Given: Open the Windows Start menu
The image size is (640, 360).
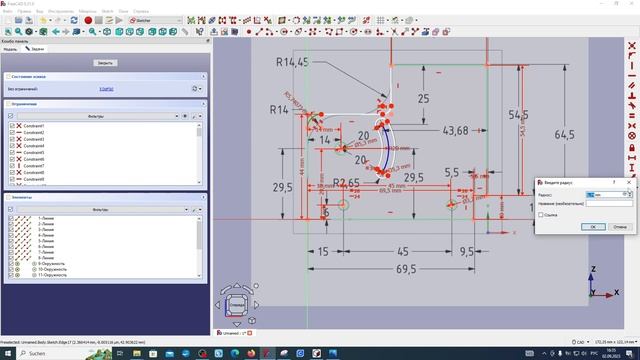Looking at the screenshot, I should [7, 353].
